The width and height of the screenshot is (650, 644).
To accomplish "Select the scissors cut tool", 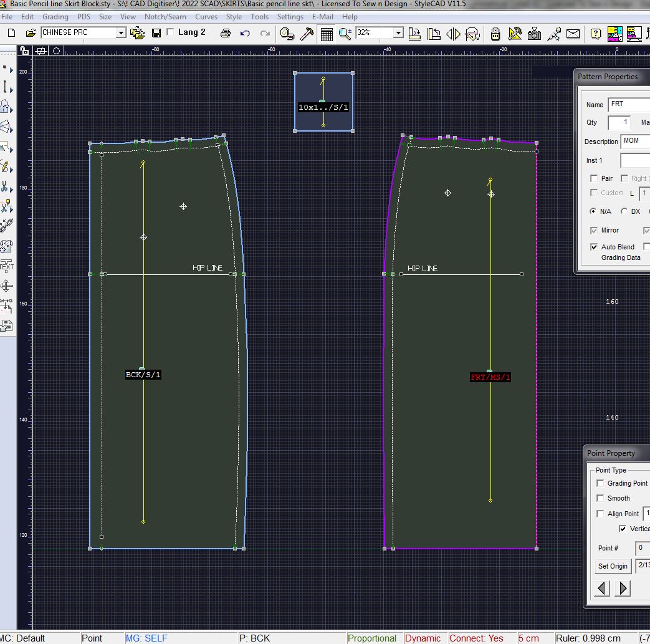I will (x=6, y=186).
